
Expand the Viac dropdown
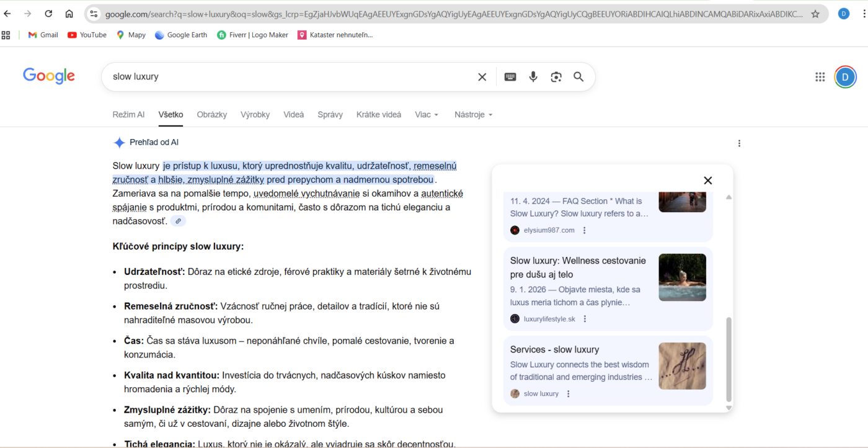tap(427, 115)
